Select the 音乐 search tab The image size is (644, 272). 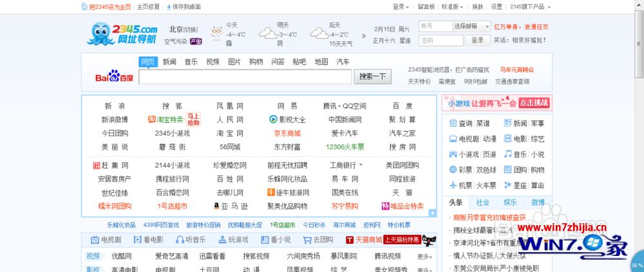(x=191, y=62)
